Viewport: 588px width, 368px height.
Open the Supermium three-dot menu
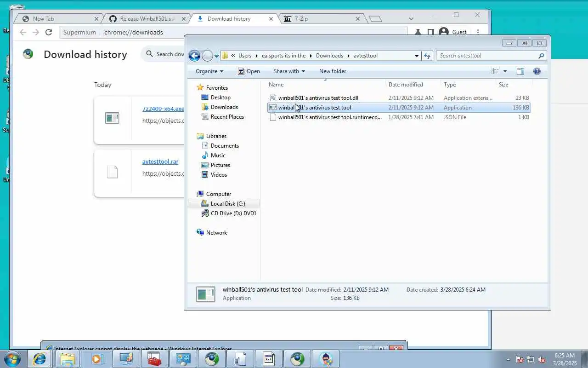click(478, 32)
